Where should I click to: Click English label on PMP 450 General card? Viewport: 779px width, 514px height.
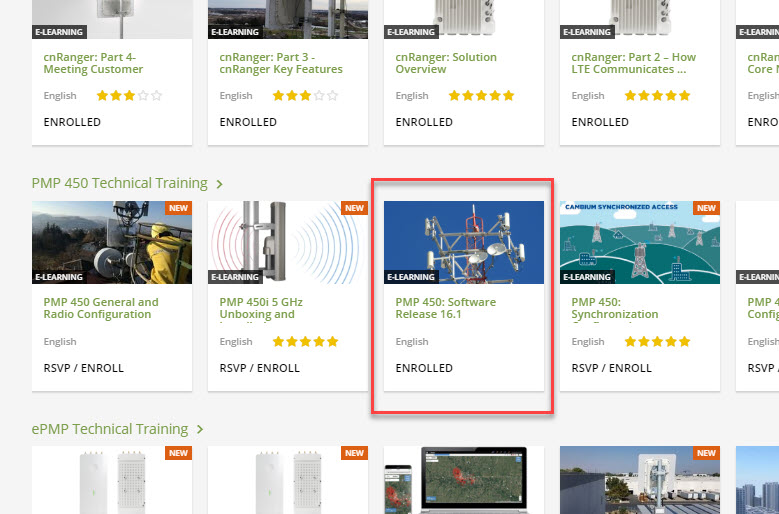coord(60,342)
